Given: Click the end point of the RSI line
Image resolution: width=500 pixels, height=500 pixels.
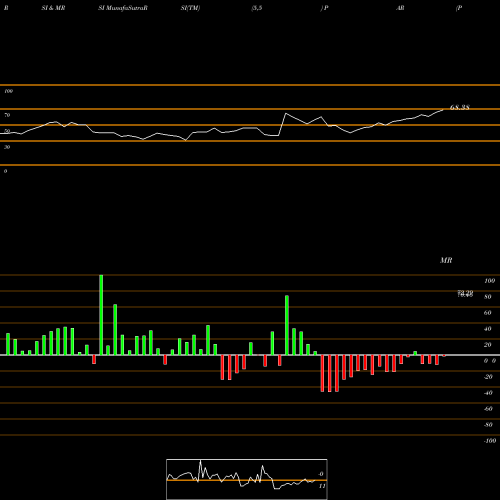Looking at the screenshot, I should pyautogui.click(x=443, y=110).
